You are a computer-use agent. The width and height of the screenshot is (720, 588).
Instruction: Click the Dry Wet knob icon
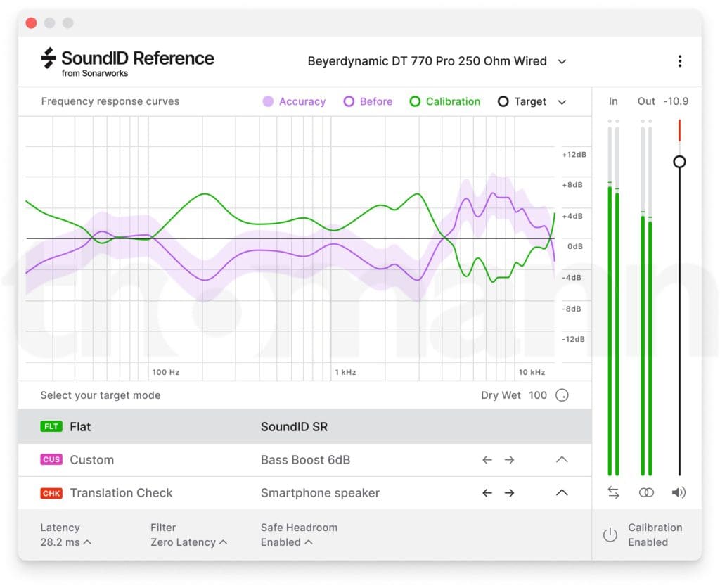click(x=562, y=395)
